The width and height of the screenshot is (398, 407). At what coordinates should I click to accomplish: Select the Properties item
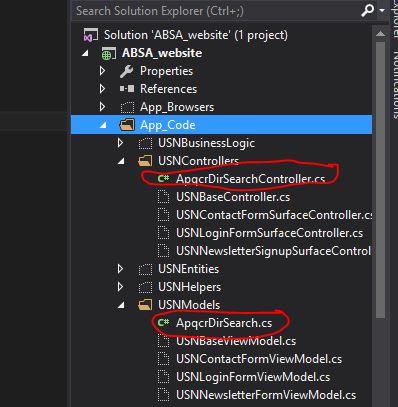(166, 71)
